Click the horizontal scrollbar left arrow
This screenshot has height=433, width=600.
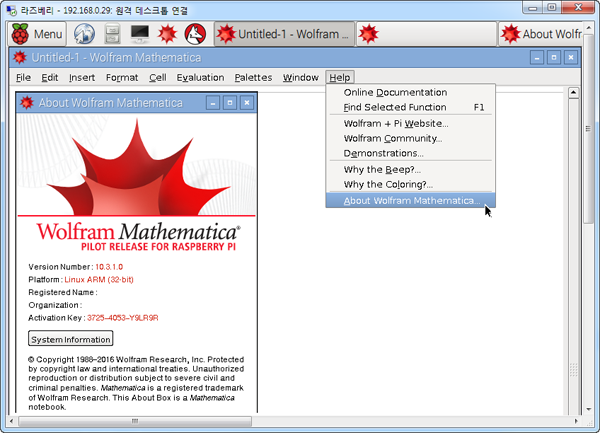pos(12,421)
